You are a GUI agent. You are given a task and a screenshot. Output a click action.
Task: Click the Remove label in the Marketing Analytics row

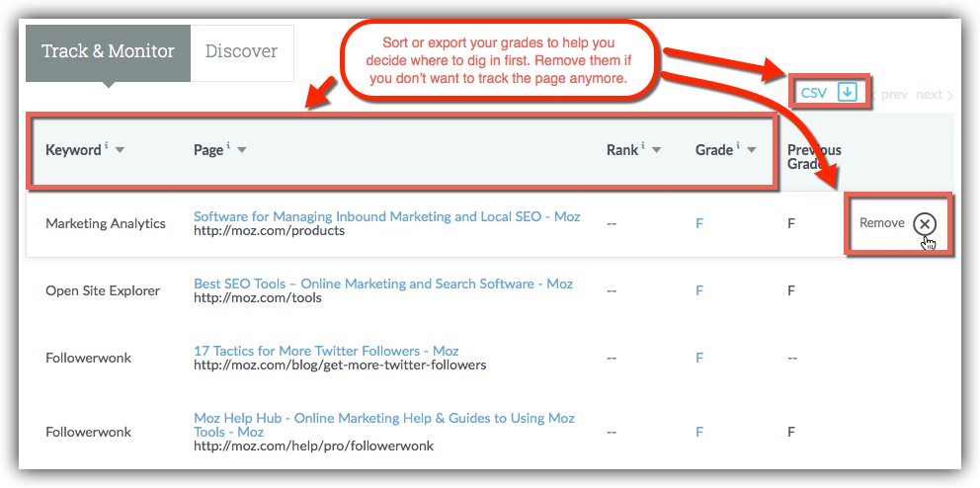(x=882, y=223)
